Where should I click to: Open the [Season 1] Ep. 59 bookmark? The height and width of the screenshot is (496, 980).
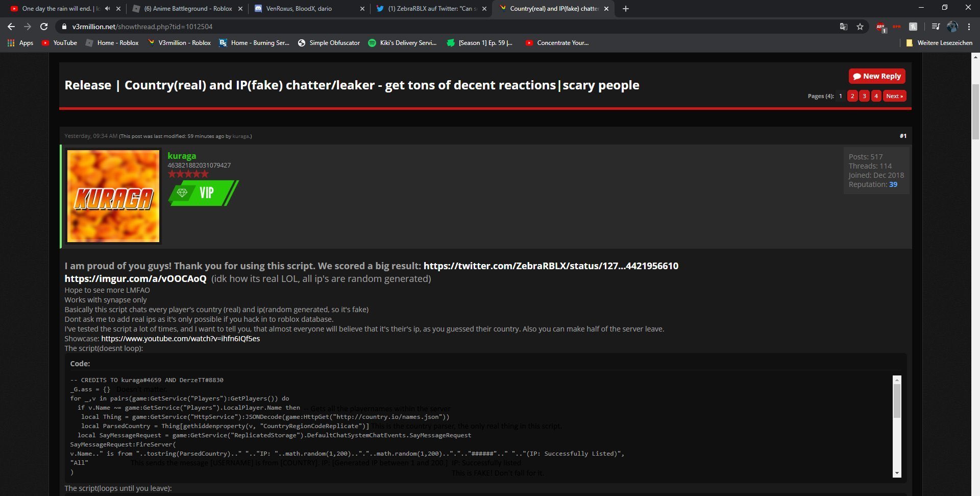[480, 43]
